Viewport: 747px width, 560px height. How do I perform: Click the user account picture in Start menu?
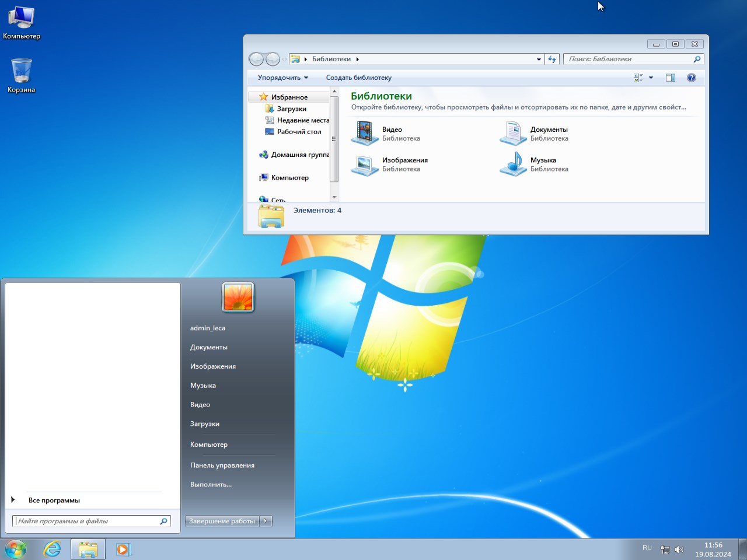238,297
